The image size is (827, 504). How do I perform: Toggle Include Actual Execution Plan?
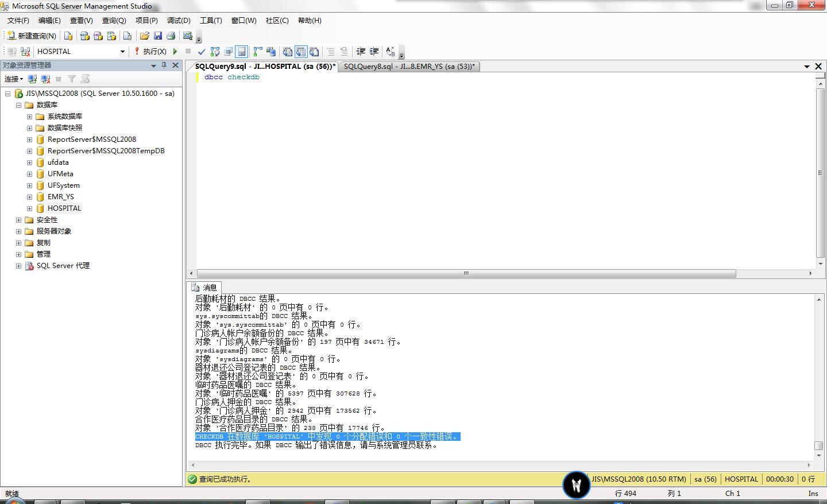(x=258, y=52)
